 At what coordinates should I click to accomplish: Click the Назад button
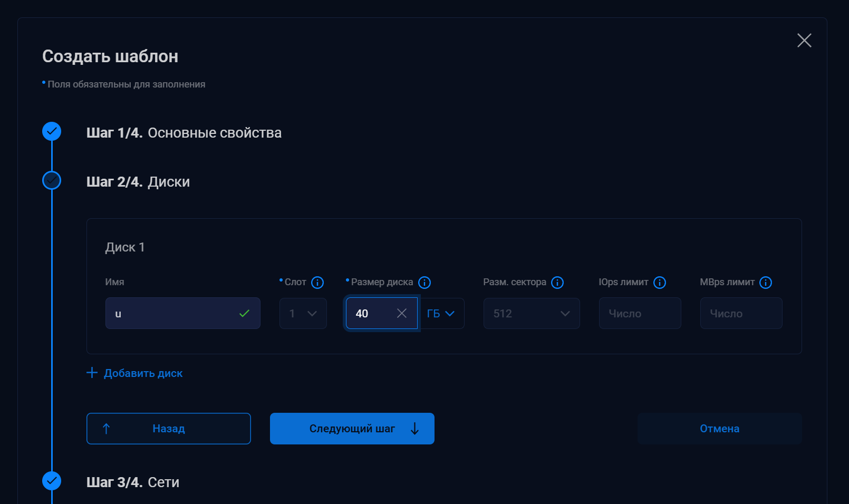(x=169, y=429)
